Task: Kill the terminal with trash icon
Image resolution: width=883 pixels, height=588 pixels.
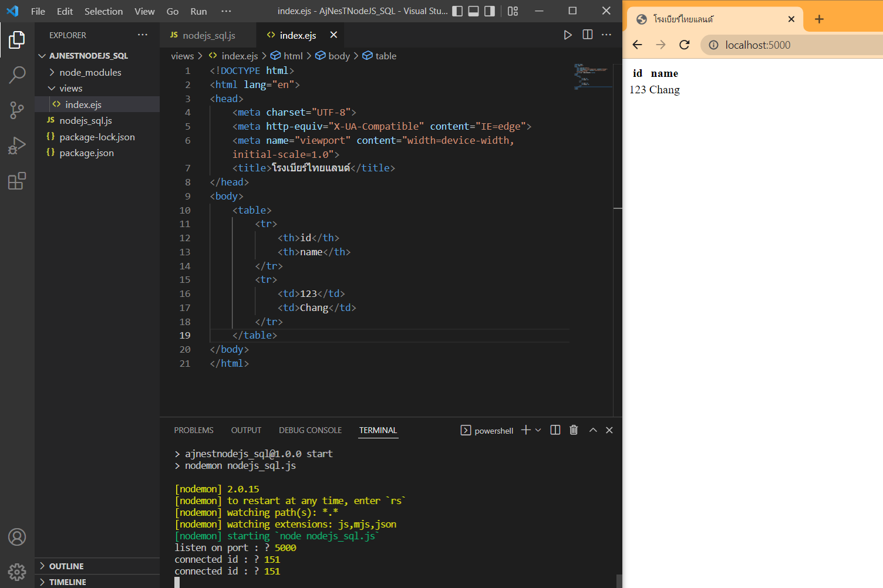Action: pos(574,430)
